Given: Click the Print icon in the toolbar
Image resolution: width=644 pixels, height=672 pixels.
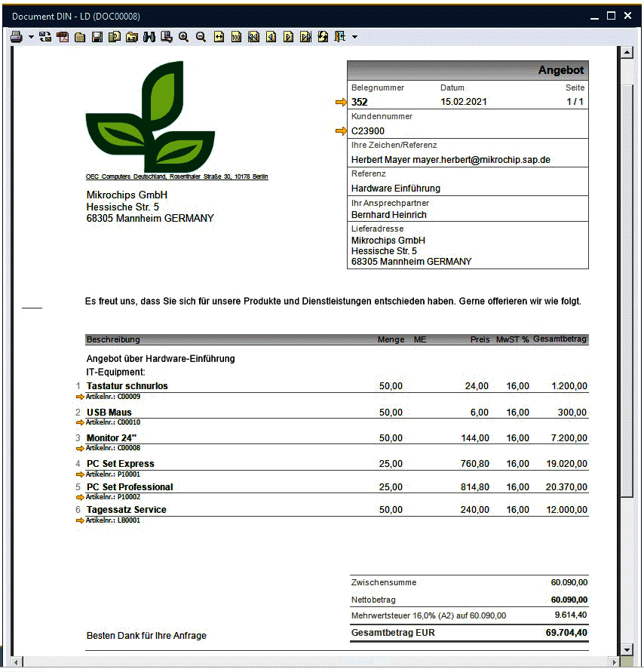Looking at the screenshot, I should (16, 36).
